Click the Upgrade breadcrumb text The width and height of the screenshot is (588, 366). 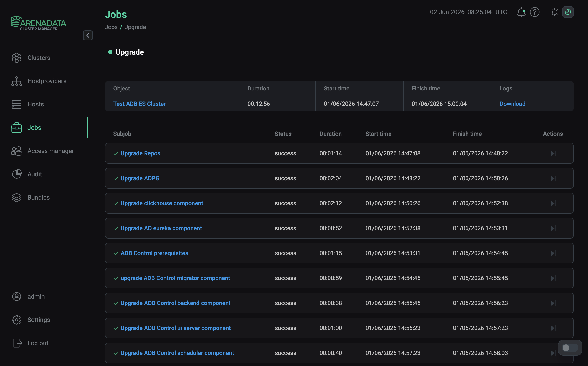(135, 27)
